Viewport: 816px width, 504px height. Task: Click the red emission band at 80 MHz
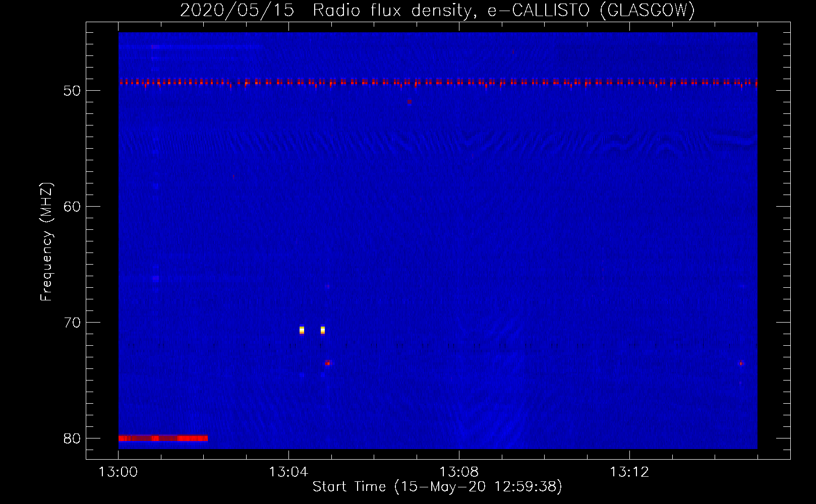tap(163, 438)
